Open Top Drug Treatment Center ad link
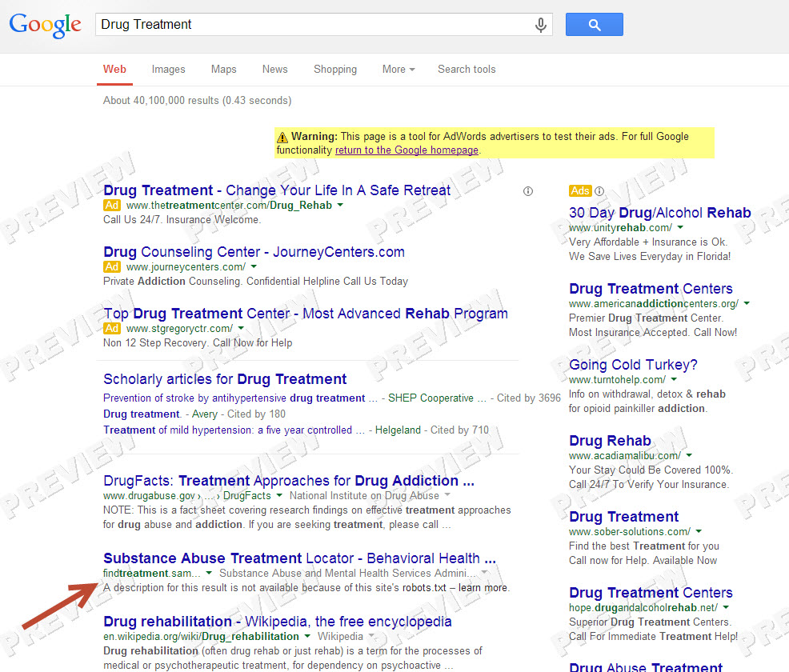The width and height of the screenshot is (789, 672). (306, 314)
